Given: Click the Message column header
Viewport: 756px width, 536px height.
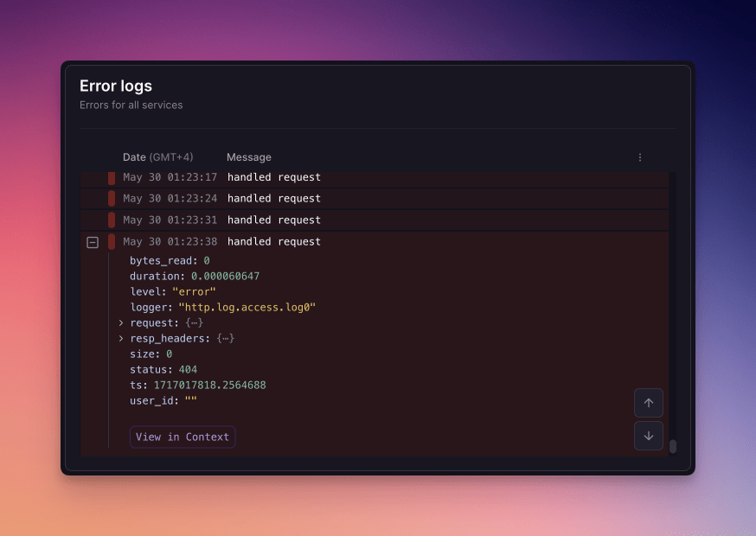Looking at the screenshot, I should (x=249, y=157).
